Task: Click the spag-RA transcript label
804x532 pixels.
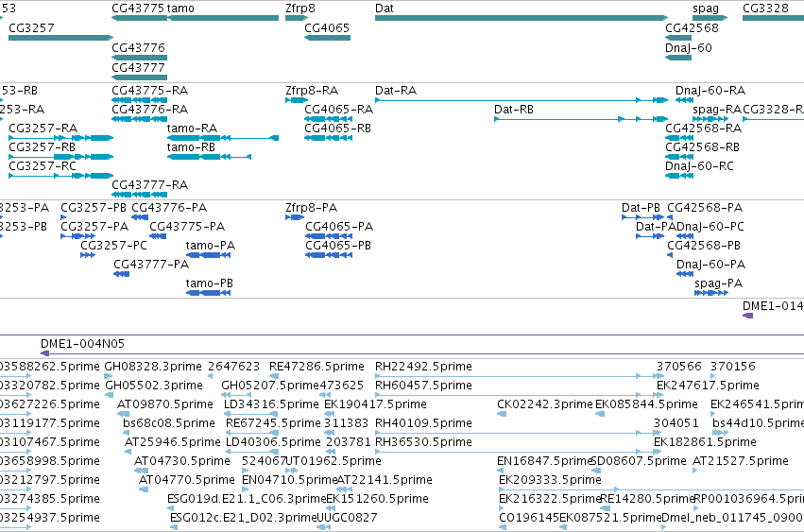Action: click(x=717, y=110)
